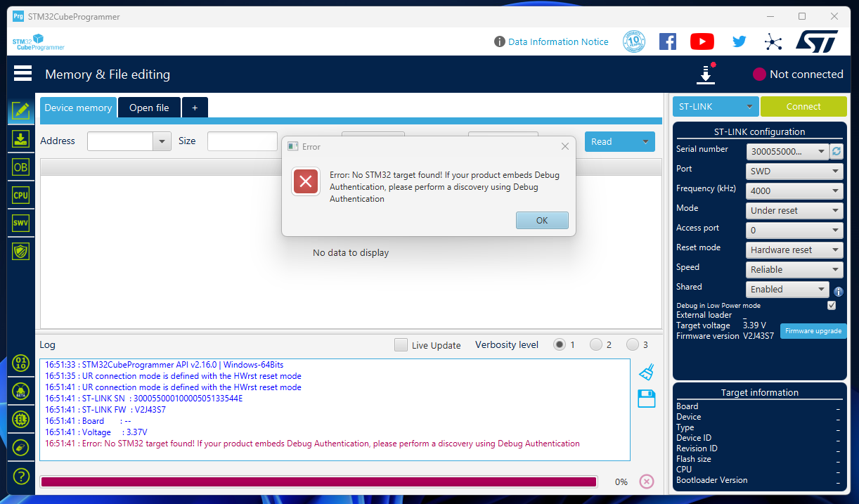The height and width of the screenshot is (504, 859).
Task: Open the Option bytes OB panel
Action: (x=20, y=167)
